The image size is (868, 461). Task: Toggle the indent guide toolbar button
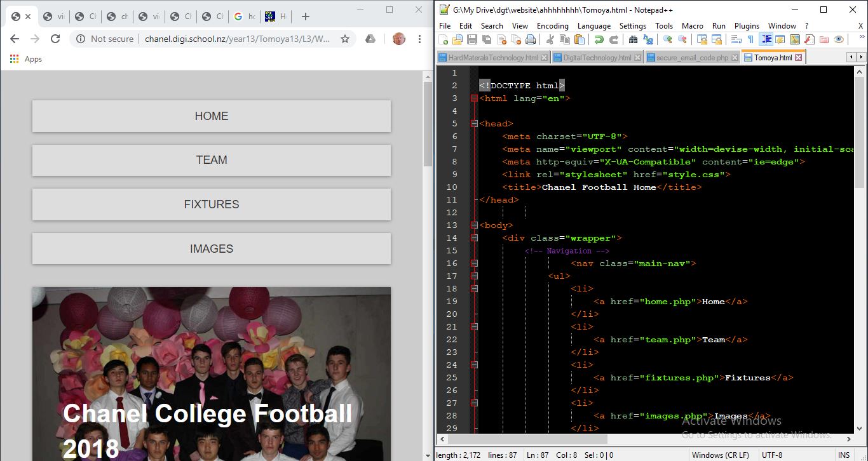766,39
